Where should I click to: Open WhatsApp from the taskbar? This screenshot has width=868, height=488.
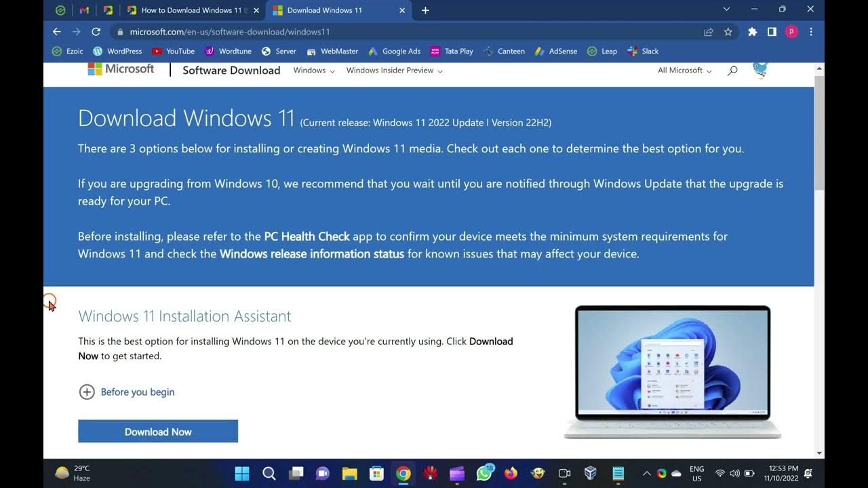(484, 473)
